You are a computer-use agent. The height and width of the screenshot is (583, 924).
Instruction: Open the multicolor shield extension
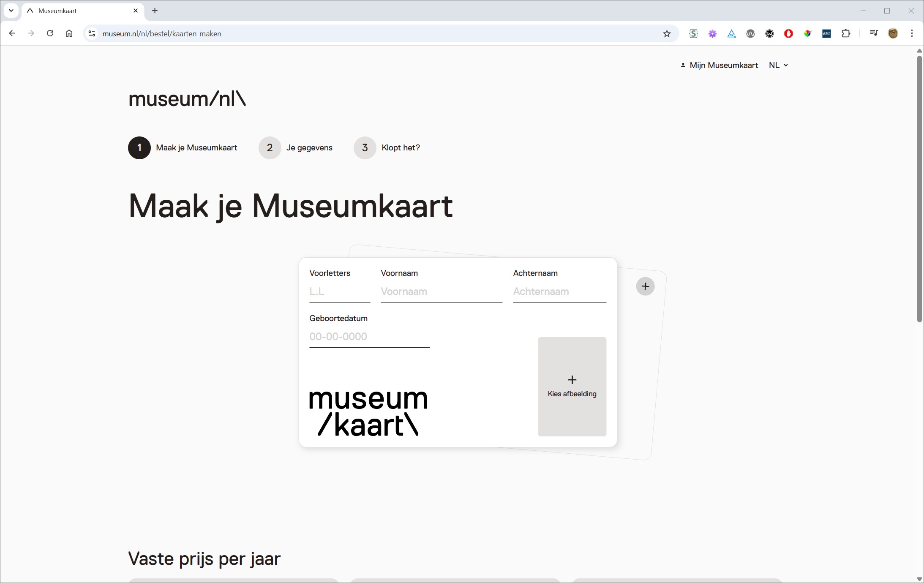807,33
